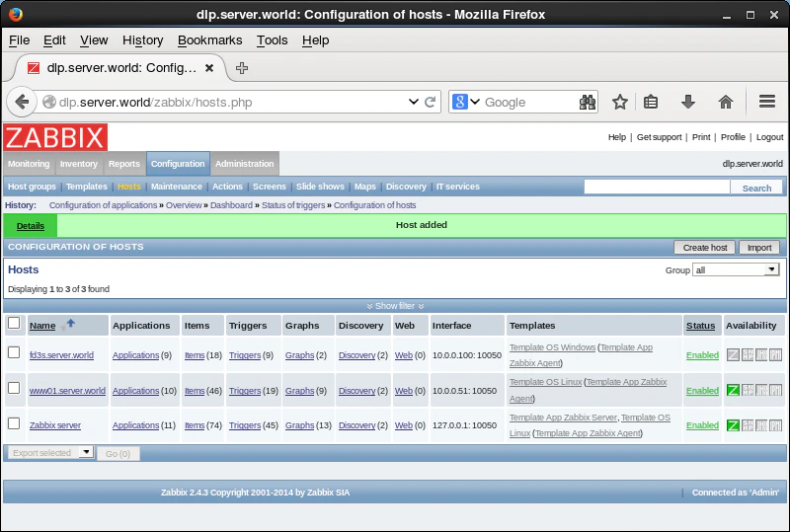
Task: Click the Firefox back arrow button
Action: 22,103
